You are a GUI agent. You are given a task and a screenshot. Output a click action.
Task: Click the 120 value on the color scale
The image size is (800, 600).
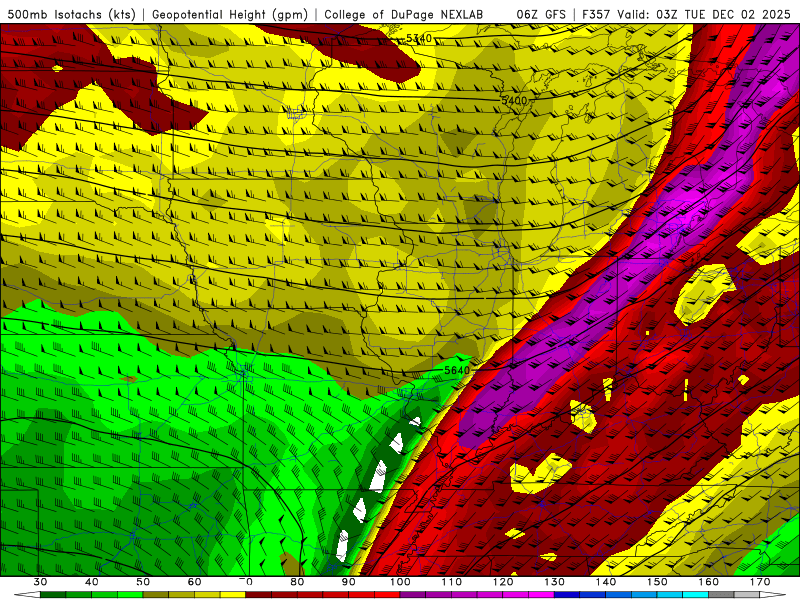tap(503, 582)
